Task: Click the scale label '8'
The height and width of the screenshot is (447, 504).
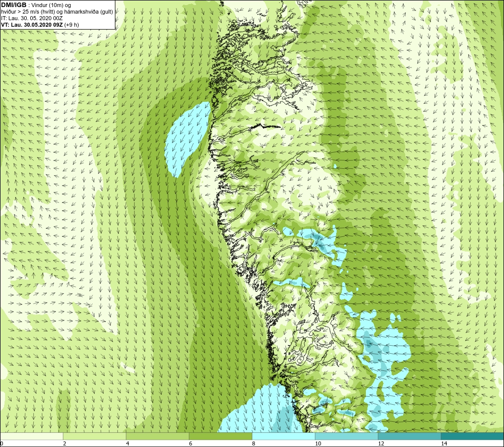Action: point(254,443)
